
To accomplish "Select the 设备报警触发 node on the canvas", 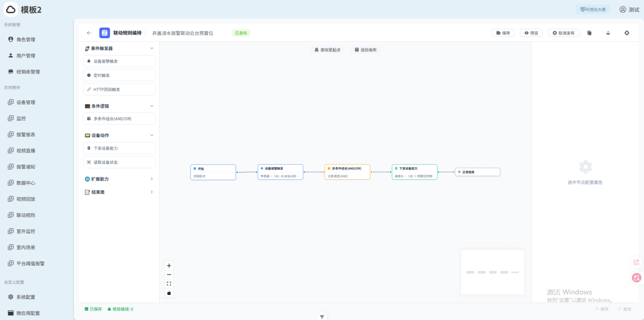I will tap(280, 172).
